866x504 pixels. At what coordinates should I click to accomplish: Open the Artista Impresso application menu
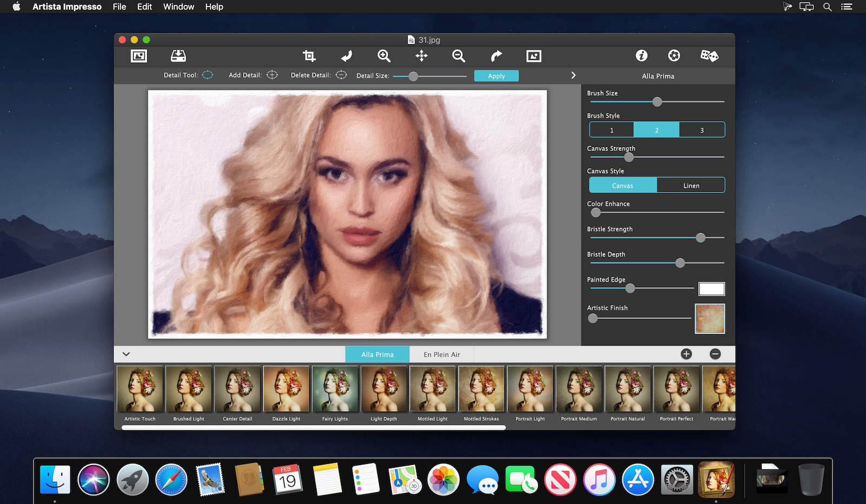pyautogui.click(x=67, y=6)
